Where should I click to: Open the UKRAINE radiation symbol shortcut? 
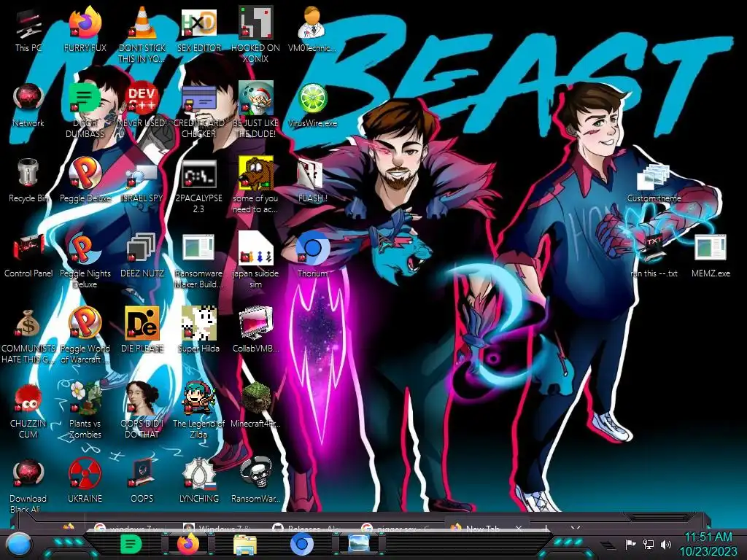click(x=85, y=480)
